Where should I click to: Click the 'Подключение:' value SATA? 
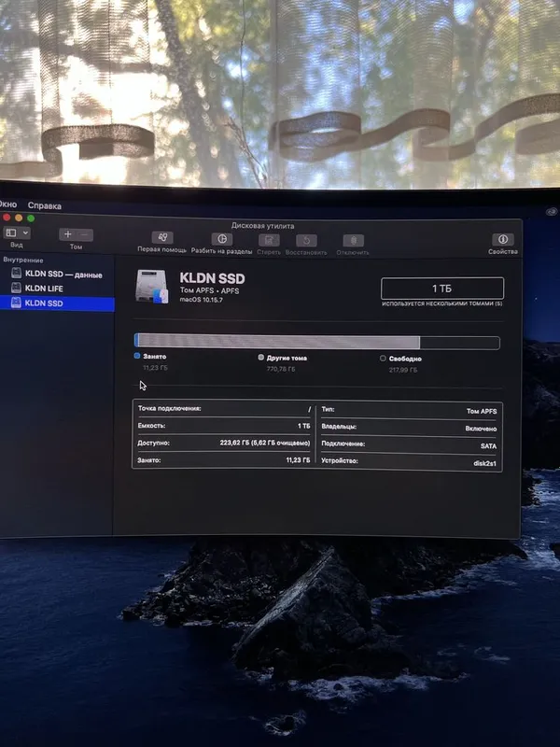488,446
